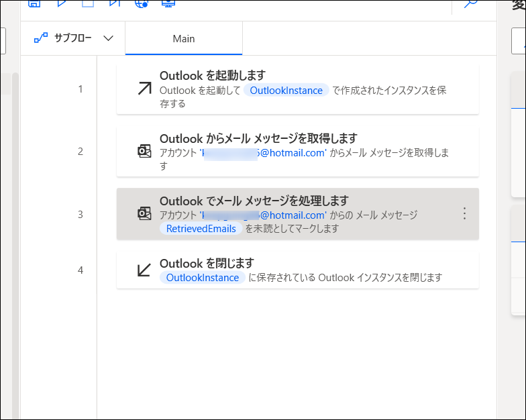Stop the flow with the square icon
The image size is (526, 420).
pyautogui.click(x=88, y=3)
